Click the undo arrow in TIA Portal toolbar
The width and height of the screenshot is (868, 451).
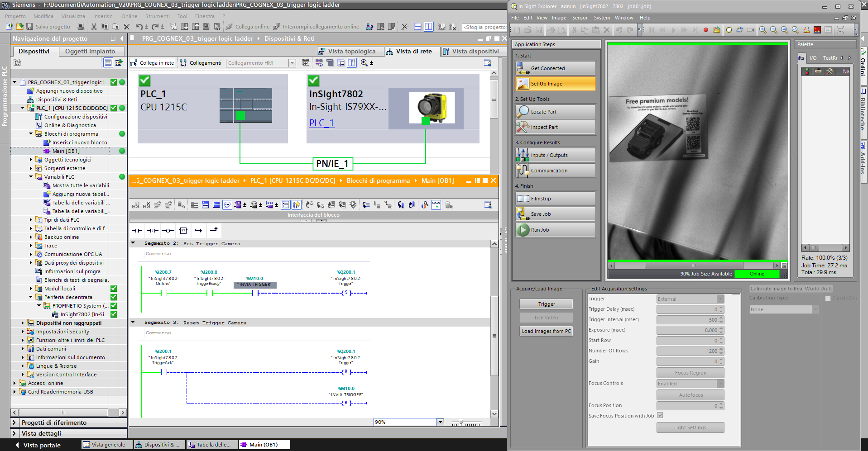click(139, 27)
